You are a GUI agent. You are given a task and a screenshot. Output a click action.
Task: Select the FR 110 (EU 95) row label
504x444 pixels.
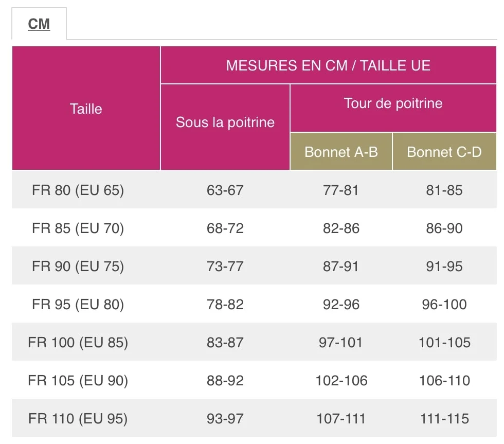click(x=78, y=418)
